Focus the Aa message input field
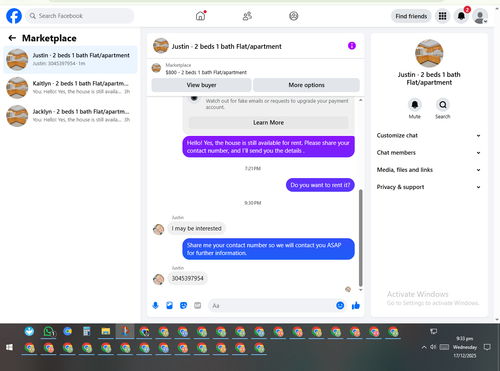This screenshot has width=500, height=371. click(x=272, y=306)
